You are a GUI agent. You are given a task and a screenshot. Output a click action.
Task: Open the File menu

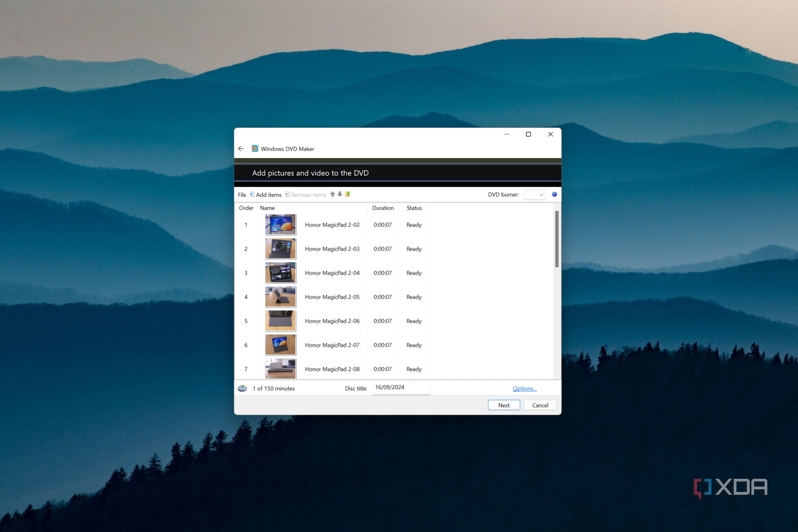(x=242, y=194)
